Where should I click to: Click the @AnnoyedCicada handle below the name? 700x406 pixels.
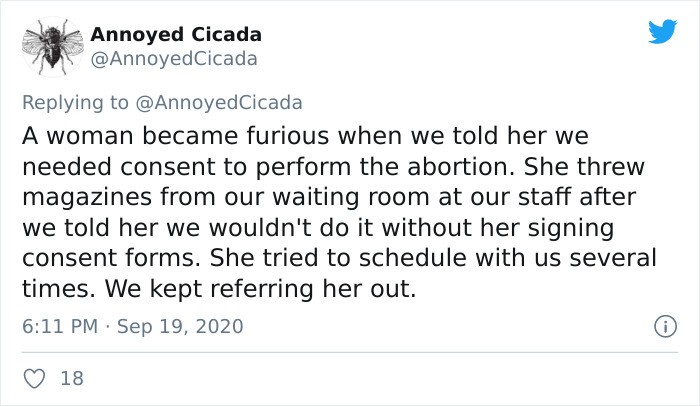[x=174, y=59]
